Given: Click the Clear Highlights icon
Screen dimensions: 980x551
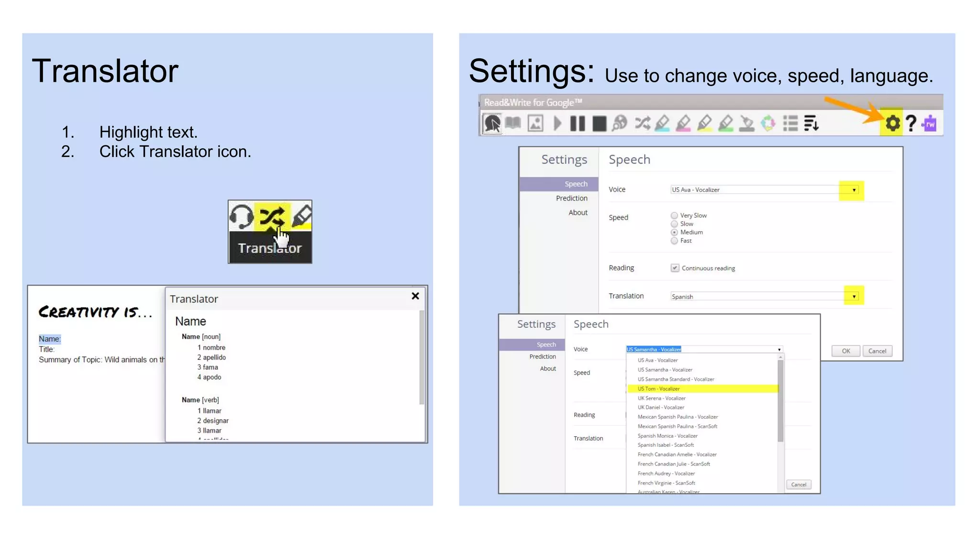Looking at the screenshot, I should (747, 123).
